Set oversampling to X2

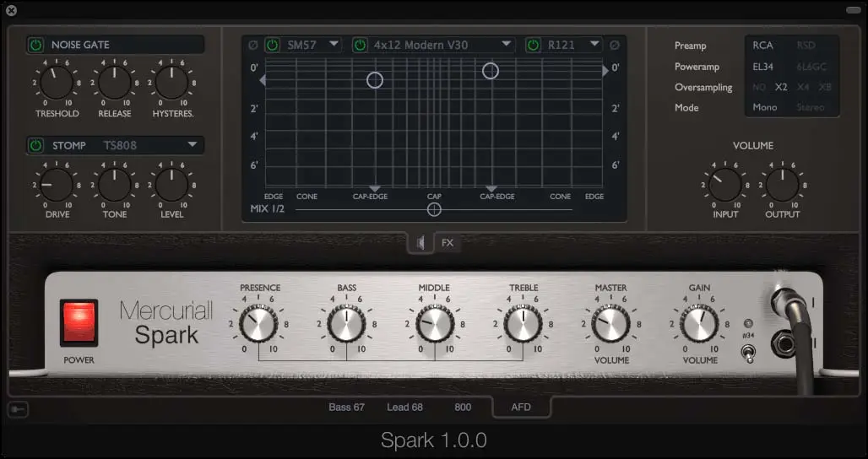pos(781,87)
